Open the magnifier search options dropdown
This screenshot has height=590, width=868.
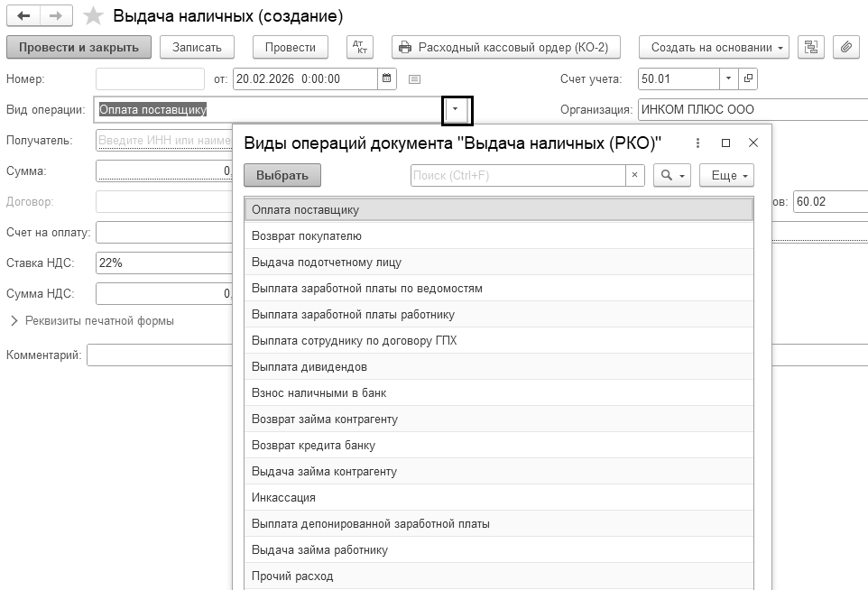pyautogui.click(x=672, y=175)
